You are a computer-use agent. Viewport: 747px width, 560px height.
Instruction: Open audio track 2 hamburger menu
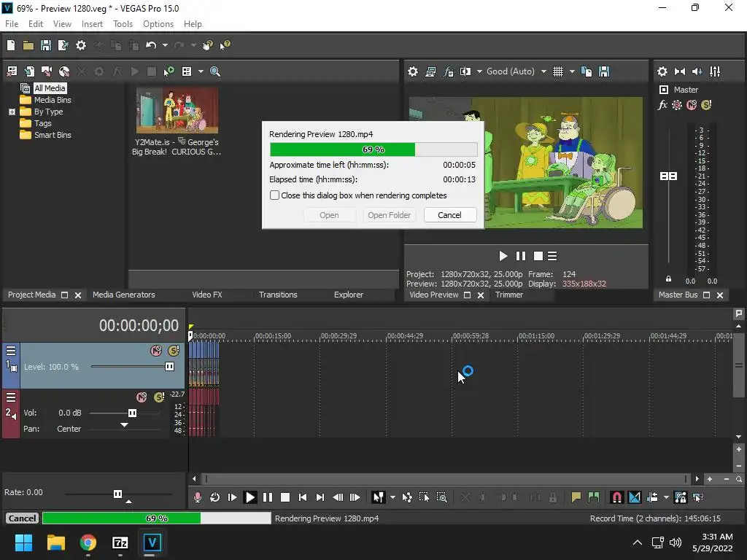click(x=11, y=397)
